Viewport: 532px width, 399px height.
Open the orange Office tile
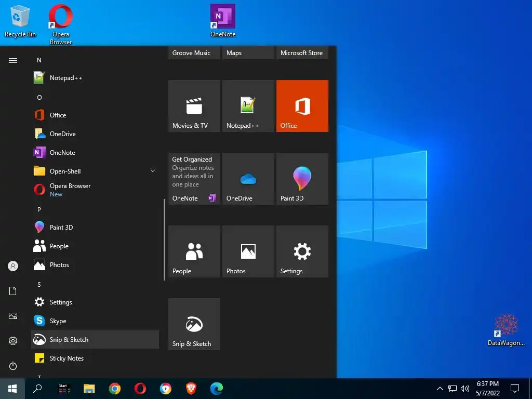point(302,106)
